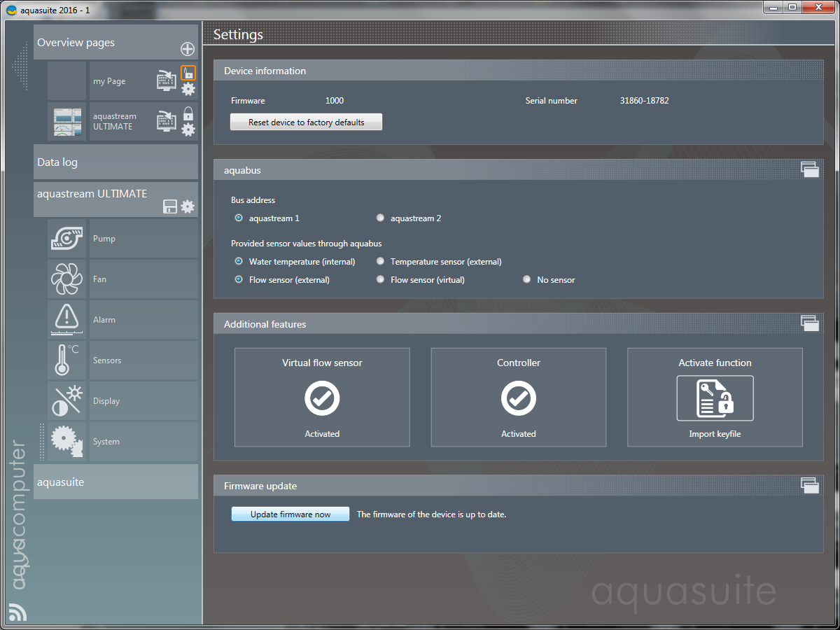Viewport: 840px width, 630px height.
Task: Click the gear icon in aquastream ULTIMATE header
Action: pos(188,206)
